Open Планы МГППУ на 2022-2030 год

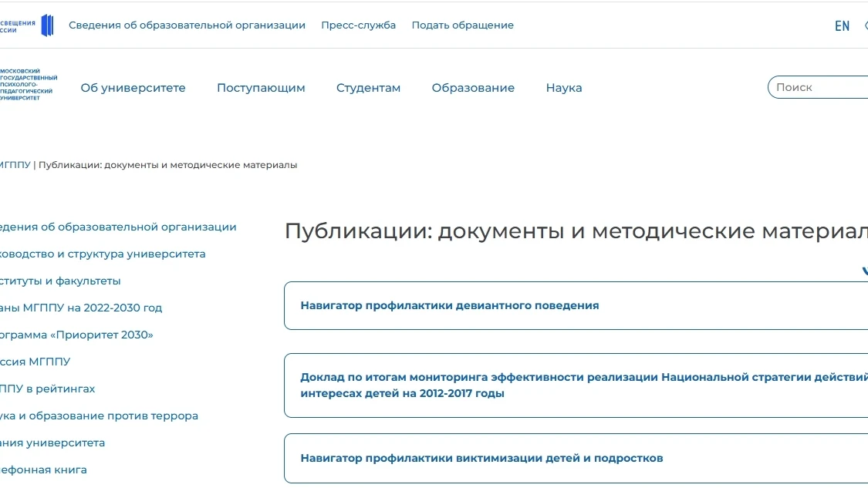coord(81,308)
